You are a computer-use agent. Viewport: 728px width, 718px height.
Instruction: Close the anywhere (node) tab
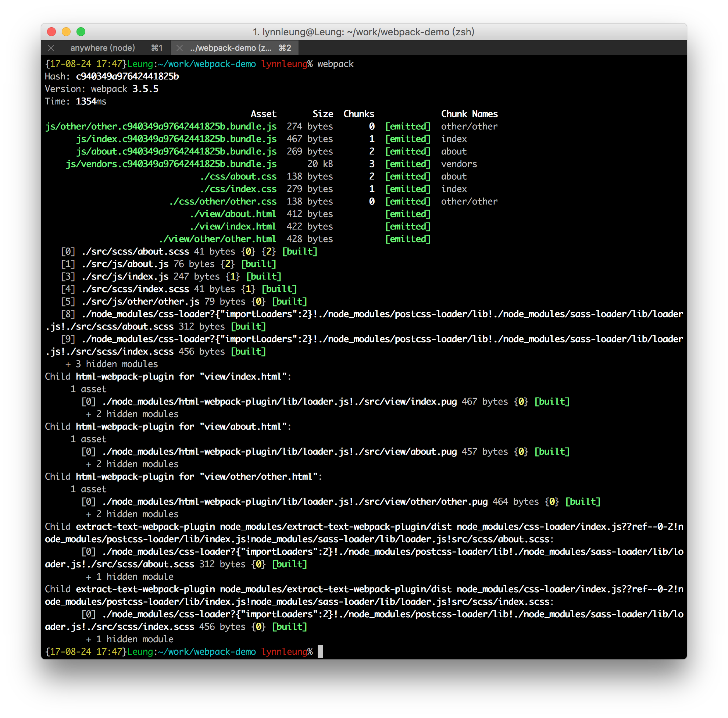coord(51,48)
